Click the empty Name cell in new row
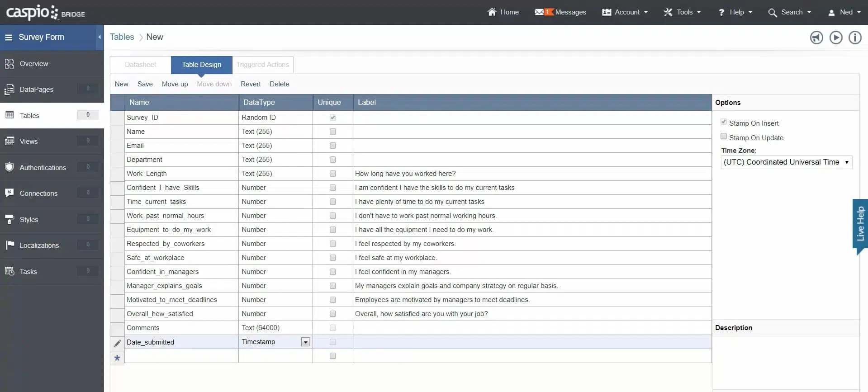 (x=181, y=356)
